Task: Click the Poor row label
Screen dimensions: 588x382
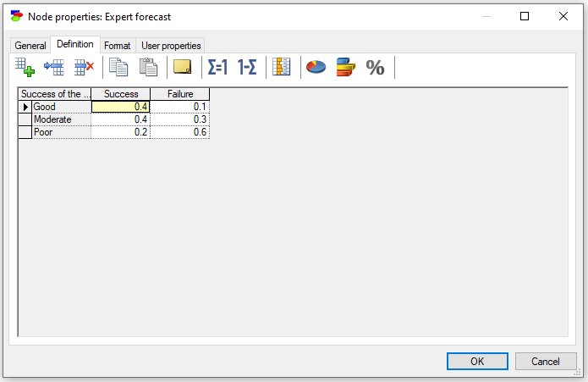Action: point(62,132)
